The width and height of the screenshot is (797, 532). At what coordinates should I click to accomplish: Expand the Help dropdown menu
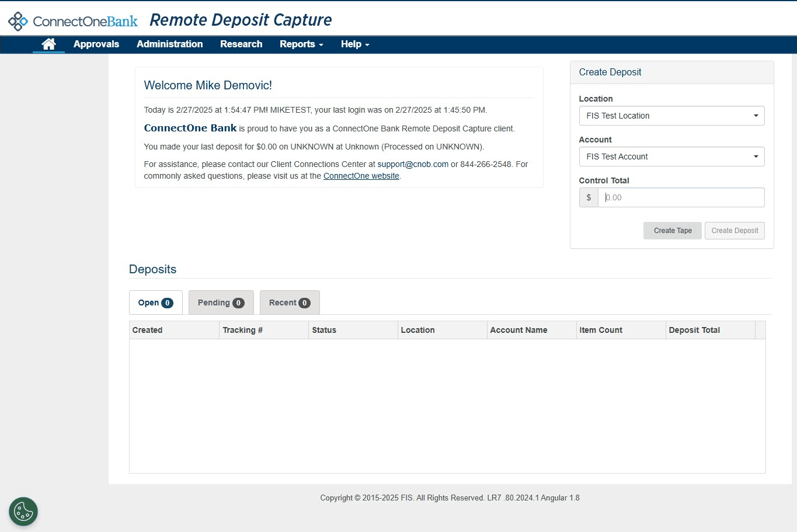[x=355, y=44]
